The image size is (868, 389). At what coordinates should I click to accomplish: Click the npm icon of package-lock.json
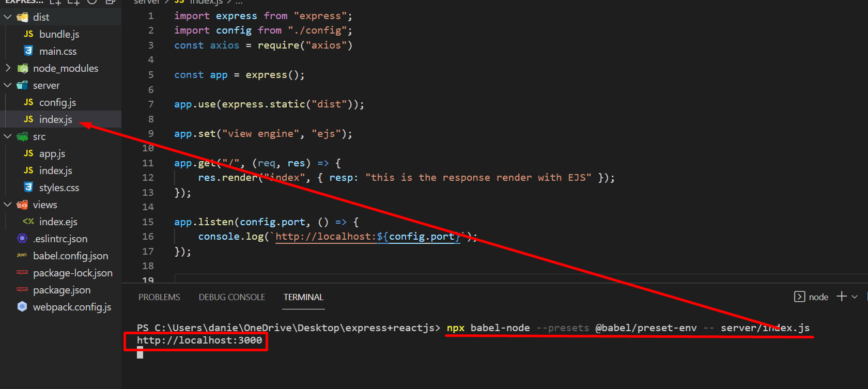pyautogui.click(x=22, y=272)
